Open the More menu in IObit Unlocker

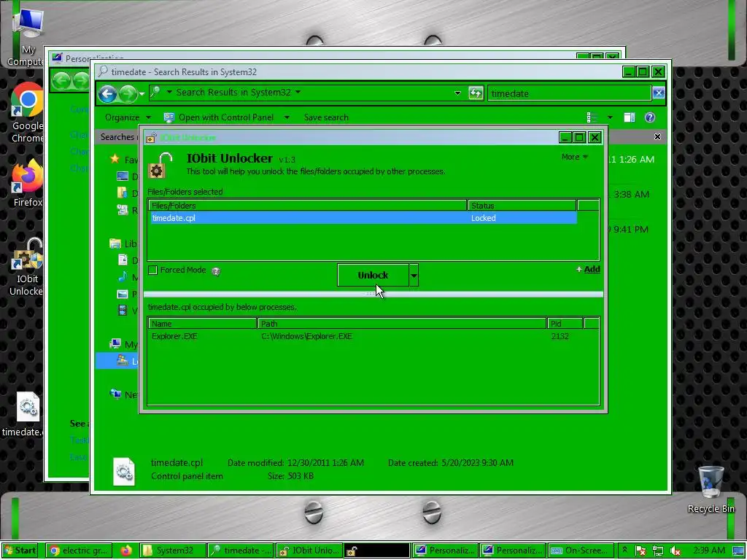click(574, 157)
